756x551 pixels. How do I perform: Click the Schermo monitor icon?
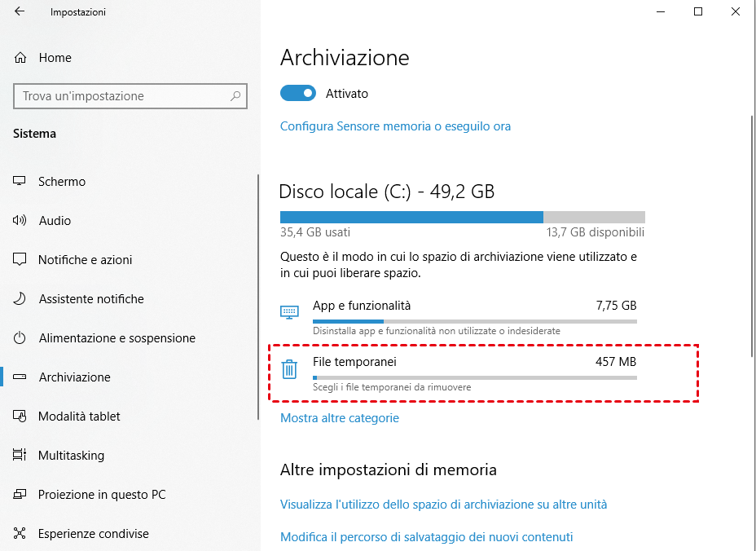pos(20,182)
